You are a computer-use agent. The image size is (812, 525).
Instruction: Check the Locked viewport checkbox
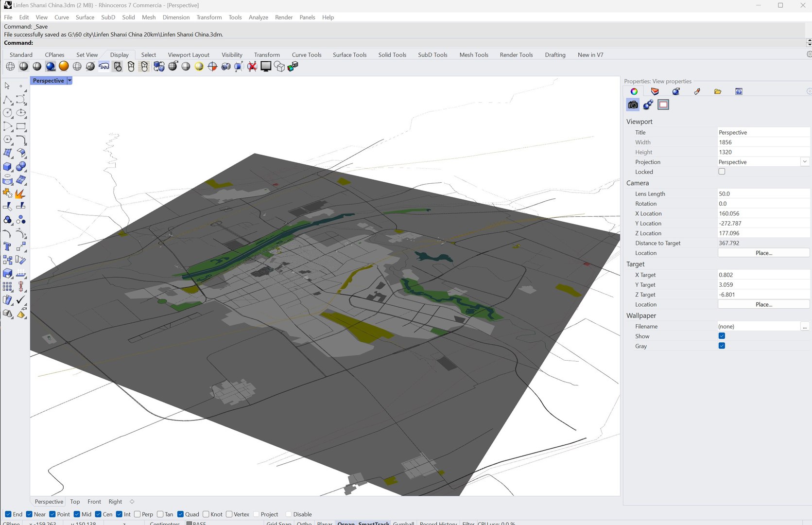[x=722, y=172]
